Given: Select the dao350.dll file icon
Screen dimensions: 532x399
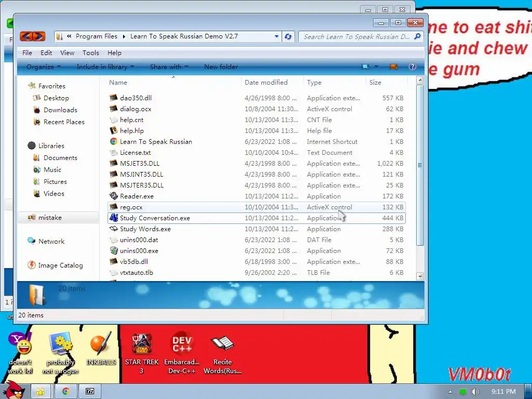Looking at the screenshot, I should [113, 98].
